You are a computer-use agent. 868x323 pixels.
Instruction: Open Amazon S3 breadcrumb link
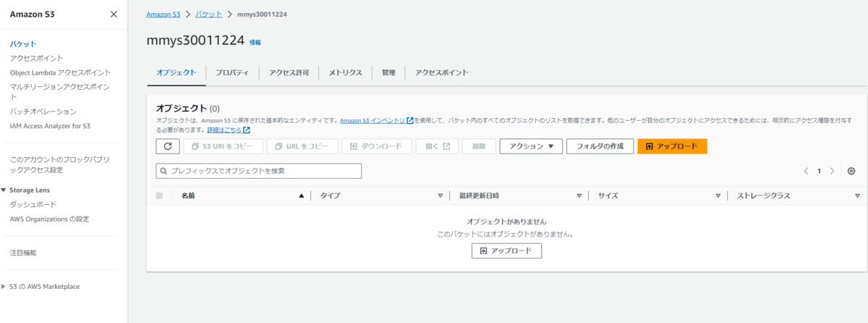[163, 14]
